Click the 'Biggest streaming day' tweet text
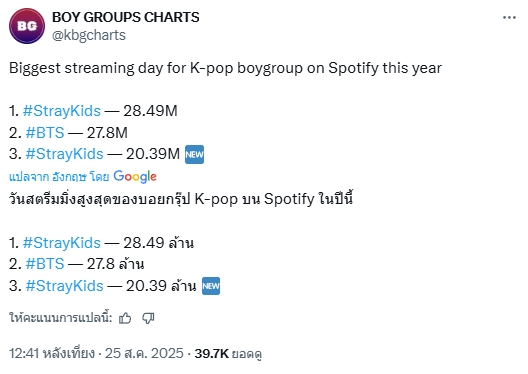The width and height of the screenshot is (528, 374). [225, 68]
